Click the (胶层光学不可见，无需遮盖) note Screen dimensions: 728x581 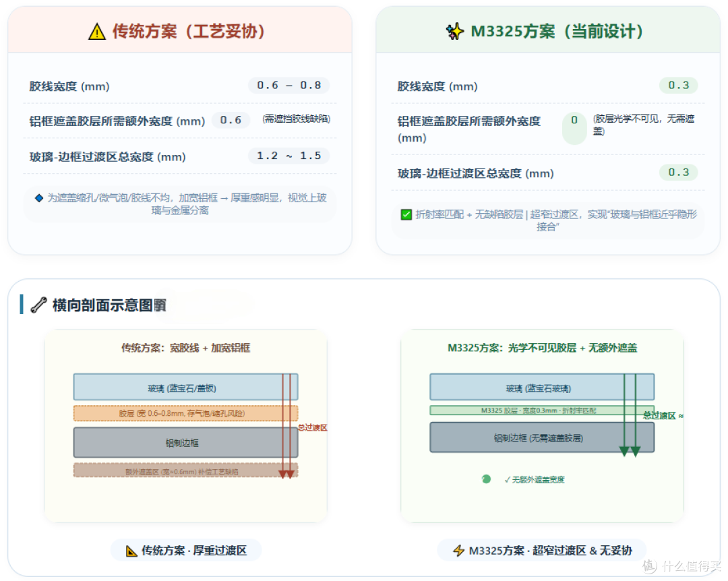pyautogui.click(x=644, y=125)
